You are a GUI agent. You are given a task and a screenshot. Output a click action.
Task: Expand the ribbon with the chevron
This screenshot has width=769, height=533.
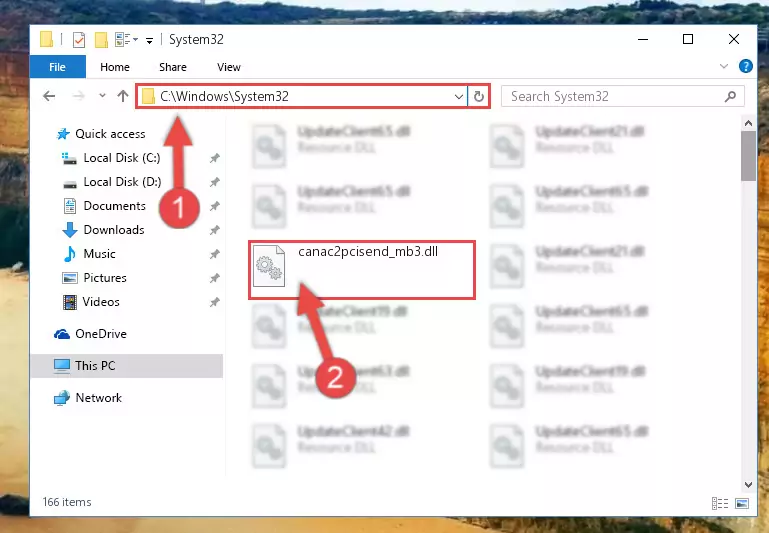tap(723, 66)
